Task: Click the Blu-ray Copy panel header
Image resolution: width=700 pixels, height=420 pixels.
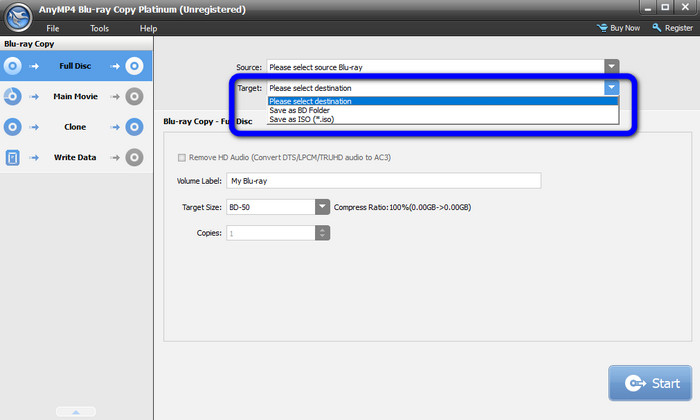Action: [x=76, y=44]
